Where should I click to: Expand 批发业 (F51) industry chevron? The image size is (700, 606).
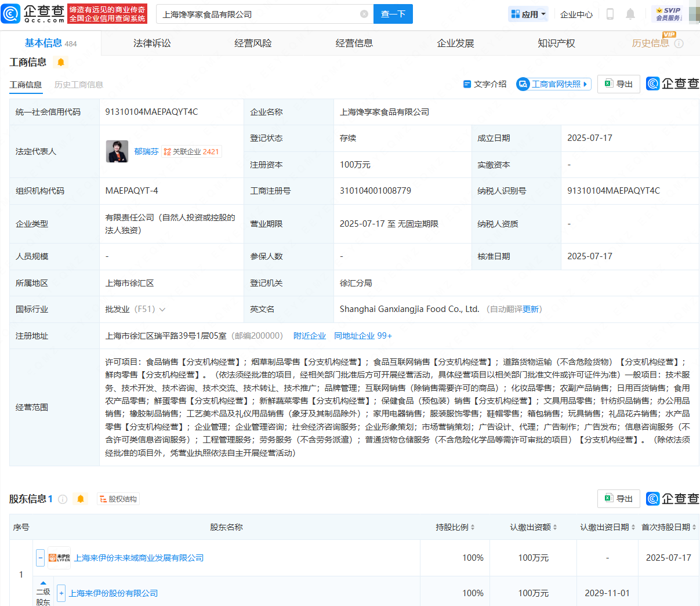pyautogui.click(x=162, y=310)
